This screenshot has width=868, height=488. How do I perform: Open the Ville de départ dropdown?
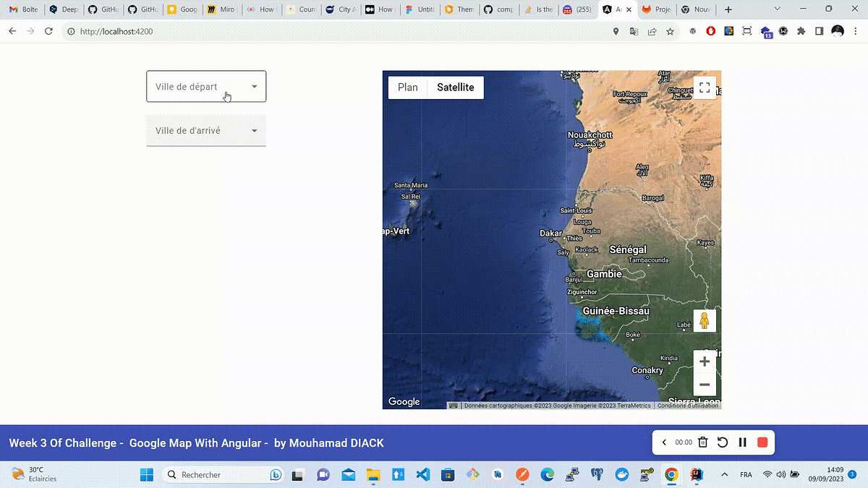pos(205,86)
